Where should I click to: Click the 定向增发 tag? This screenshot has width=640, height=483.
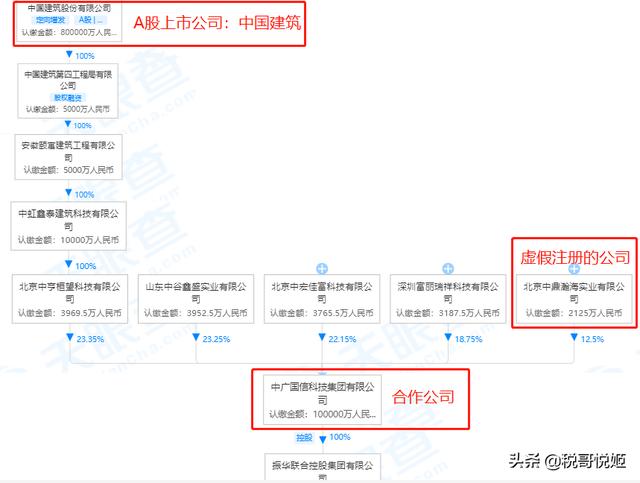[x=50, y=20]
